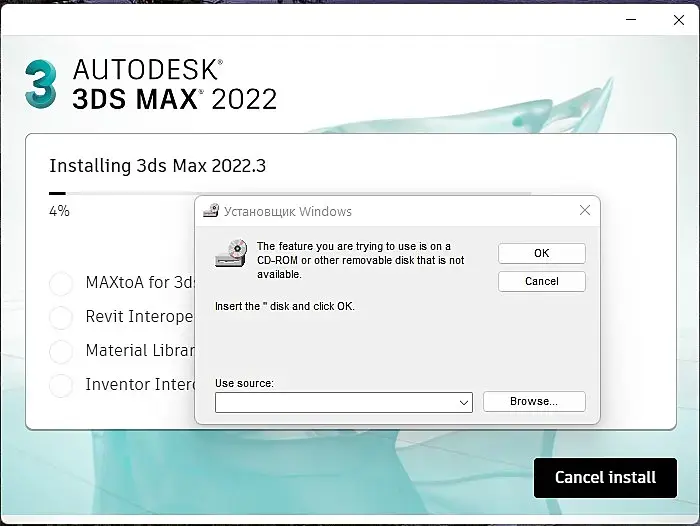The image size is (700, 526).
Task: Click the MAXtoA for 3ds component label
Action: coord(140,283)
